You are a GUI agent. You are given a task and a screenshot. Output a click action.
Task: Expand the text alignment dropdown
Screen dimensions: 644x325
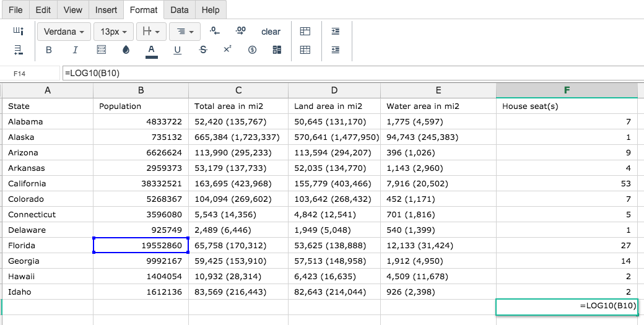[185, 32]
